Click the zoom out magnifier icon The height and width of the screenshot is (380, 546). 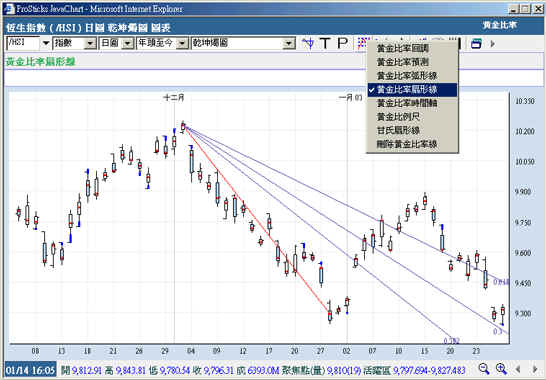[x=484, y=369]
